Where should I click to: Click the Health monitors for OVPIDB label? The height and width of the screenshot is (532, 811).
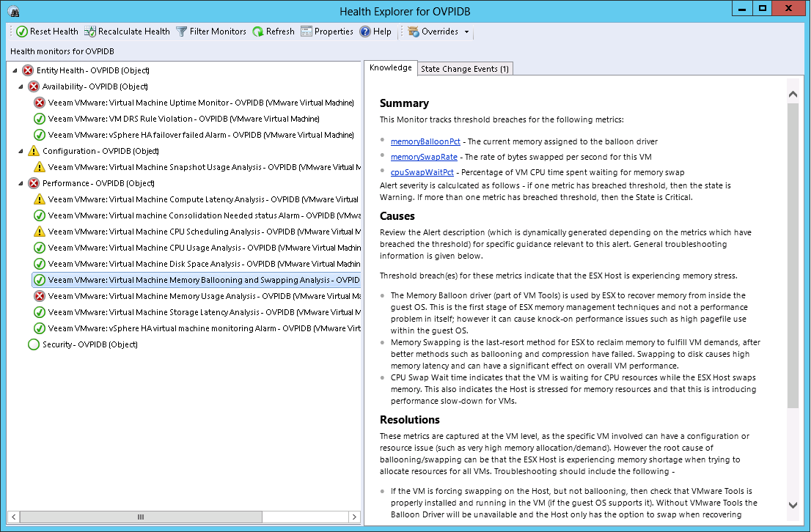tap(62, 51)
